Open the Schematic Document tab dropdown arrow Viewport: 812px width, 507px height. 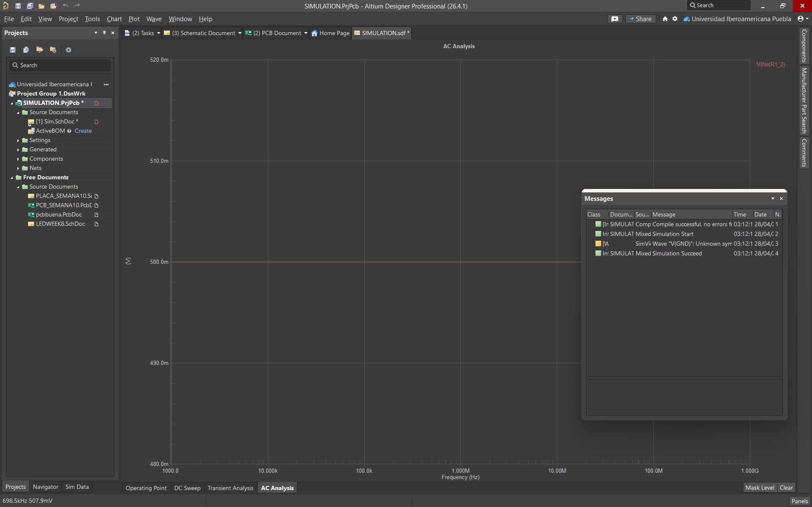[x=239, y=33]
